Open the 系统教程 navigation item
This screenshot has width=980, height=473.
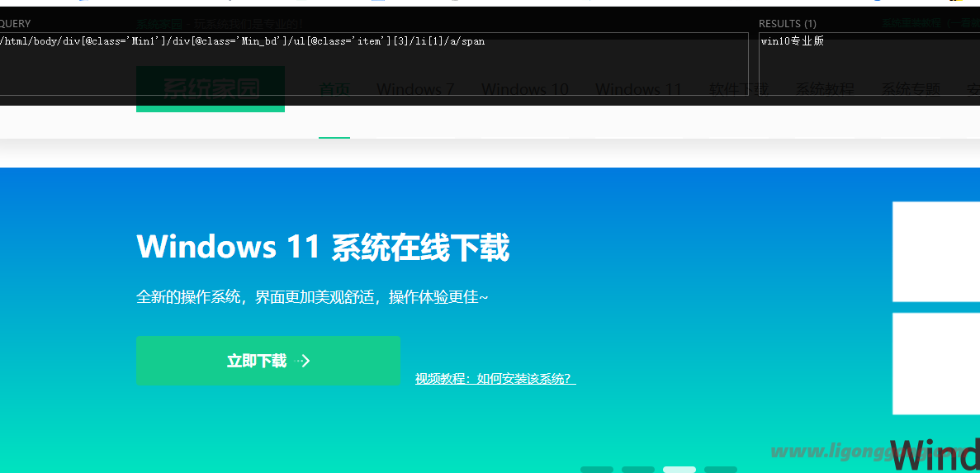pyautogui.click(x=825, y=89)
